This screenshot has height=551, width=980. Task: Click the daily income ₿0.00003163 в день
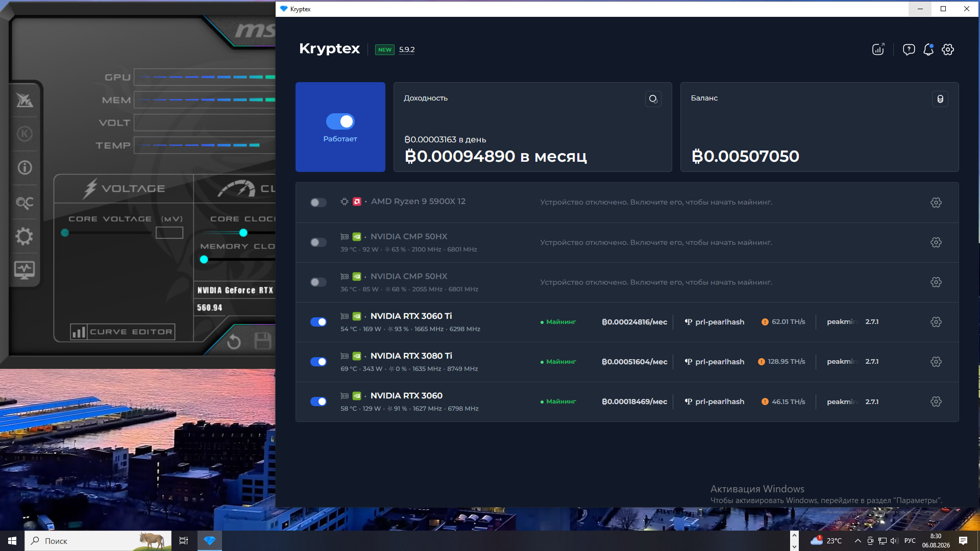click(x=445, y=139)
